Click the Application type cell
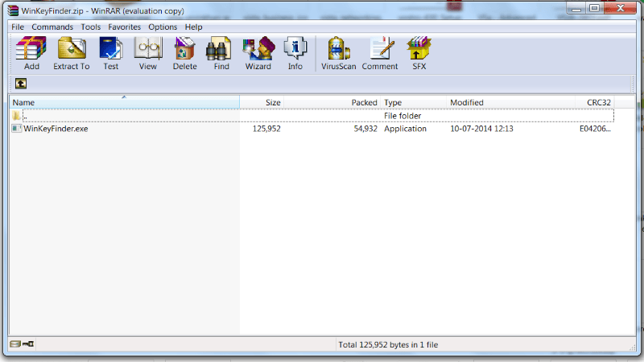The height and width of the screenshot is (362, 644). point(406,129)
